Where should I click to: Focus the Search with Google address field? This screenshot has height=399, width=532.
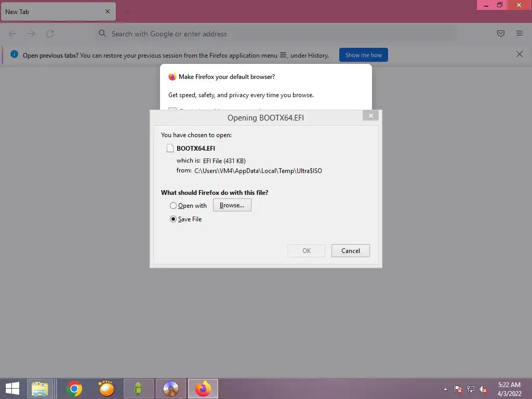275,34
